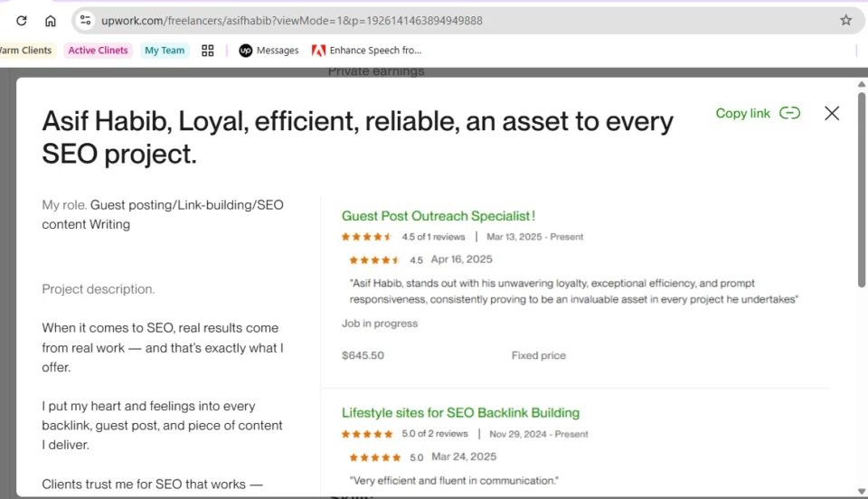Open Lifestyle sites for SEO Backlink Building
This screenshot has width=868, height=499.
click(x=460, y=413)
